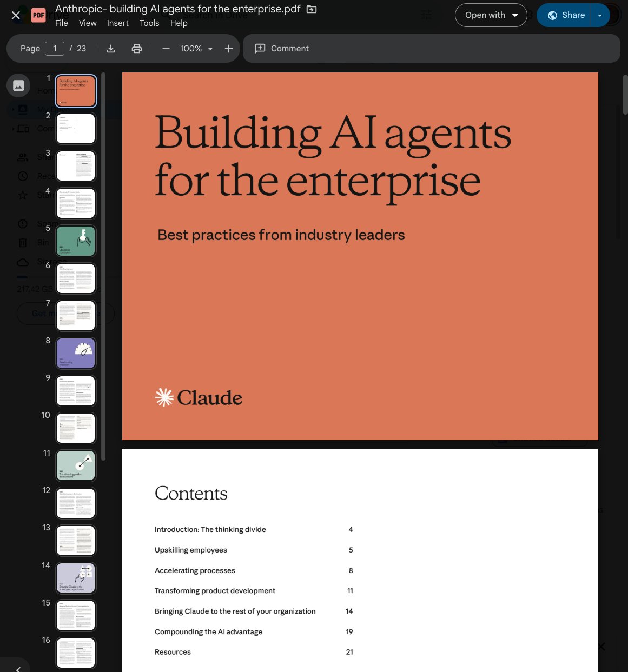Screen dimensions: 628x672
Task: Download the PDF with the download icon
Action: [111, 49]
